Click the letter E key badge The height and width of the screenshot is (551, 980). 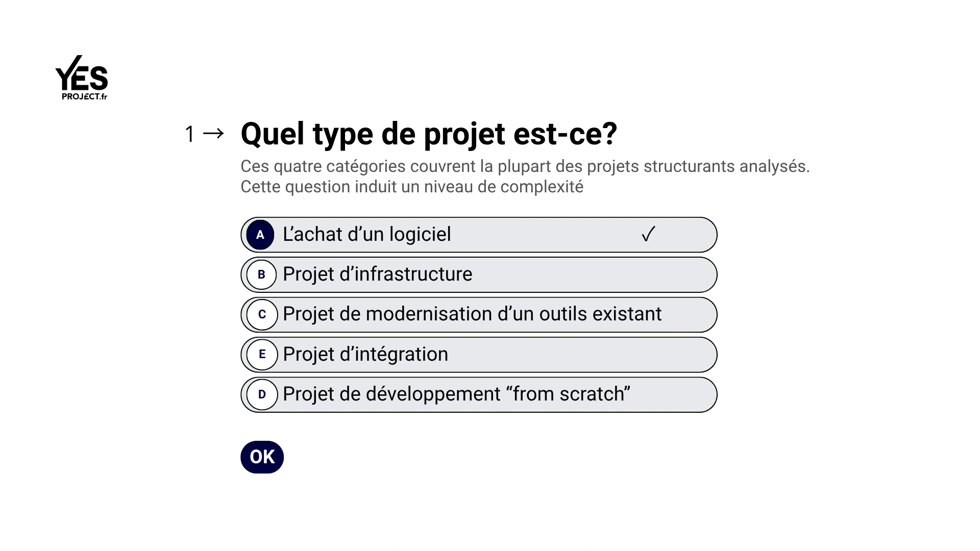[x=262, y=354]
